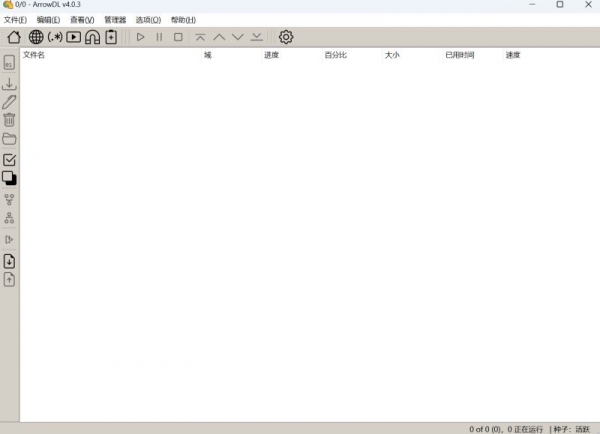Open the 管理器 menu
600x434 pixels.
(x=115, y=20)
